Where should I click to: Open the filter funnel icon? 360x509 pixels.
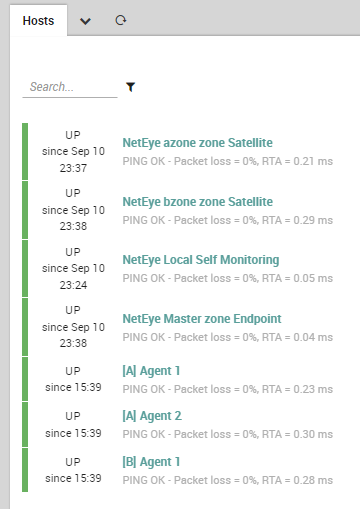[131, 87]
